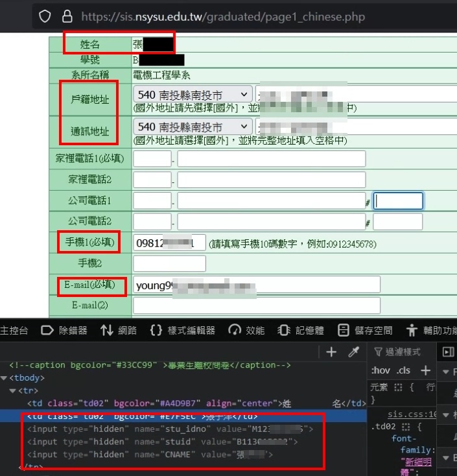Screen dimensions: 457x476
Task: Open the Performance (效能) tab
Action: [246, 330]
